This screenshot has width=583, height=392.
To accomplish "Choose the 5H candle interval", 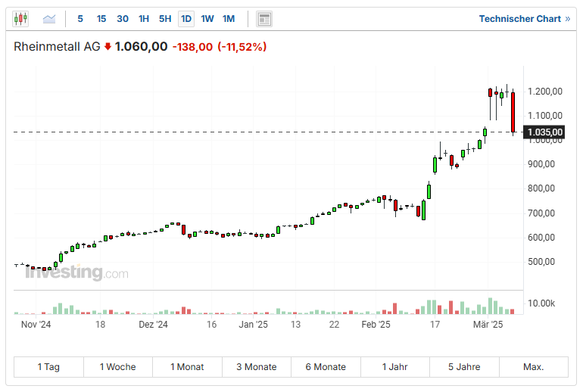I will click(x=165, y=19).
